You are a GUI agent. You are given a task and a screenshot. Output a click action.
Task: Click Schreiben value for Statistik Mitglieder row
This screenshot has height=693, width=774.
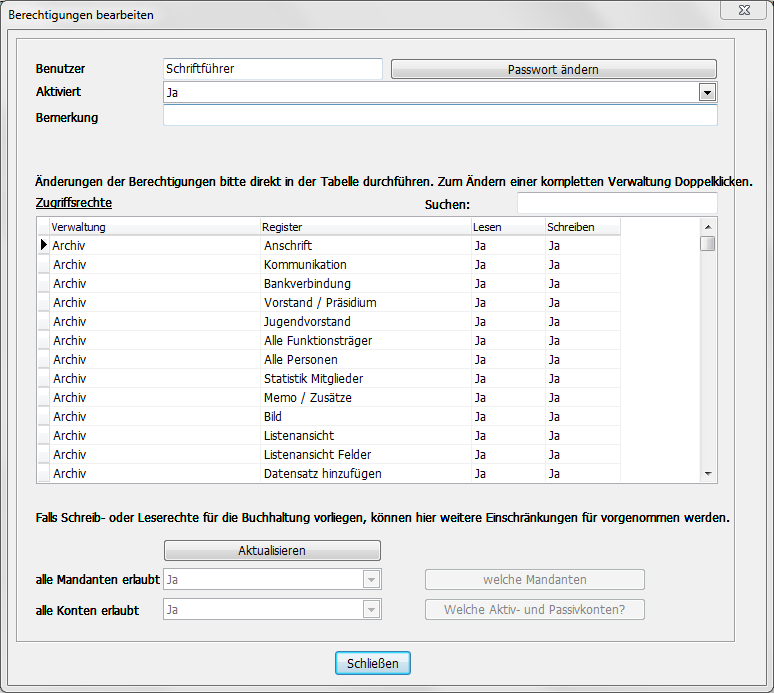point(555,379)
